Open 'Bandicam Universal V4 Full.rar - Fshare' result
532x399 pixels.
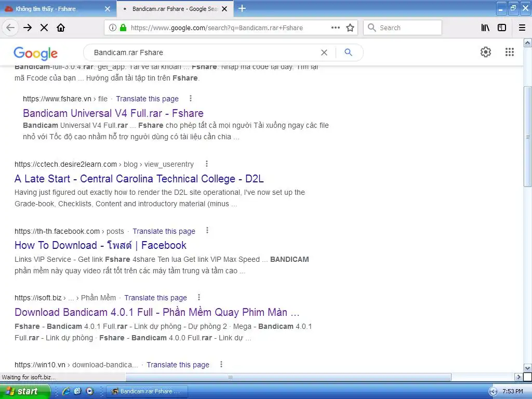tap(113, 113)
